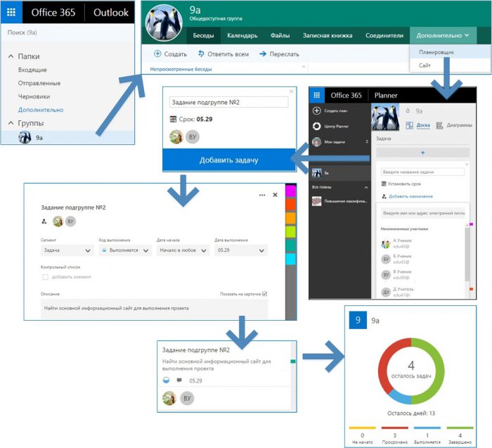The height and width of the screenshot is (448, 492).
Task: Open Мои задачи user avatar in Planner
Action: [x=316, y=142]
